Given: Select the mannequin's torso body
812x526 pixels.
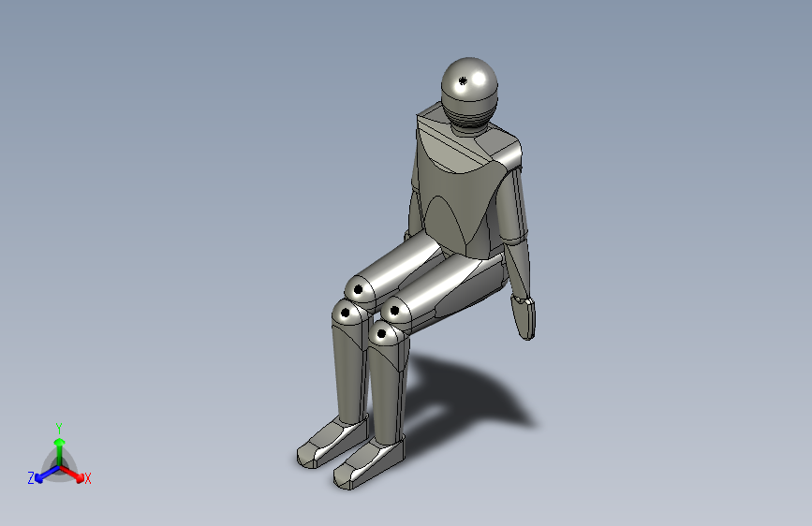Looking at the screenshot, I should pyautogui.click(x=461, y=192).
